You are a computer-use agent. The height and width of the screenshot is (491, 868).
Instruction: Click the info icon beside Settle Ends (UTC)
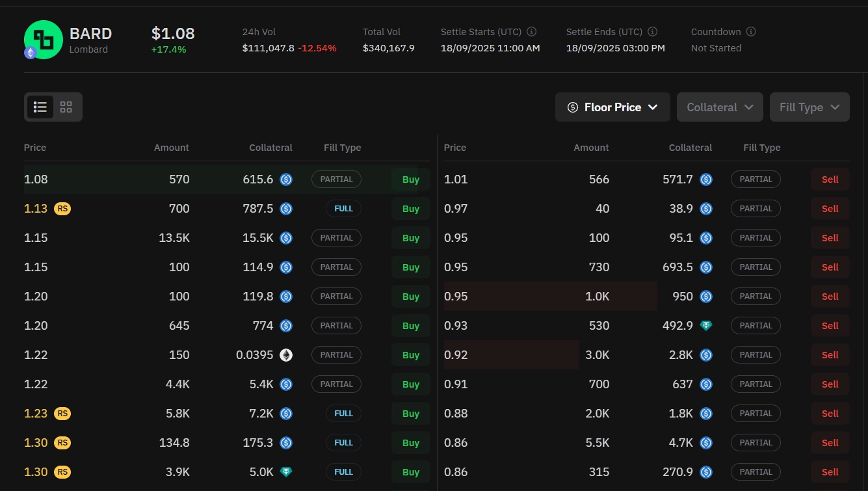(x=652, y=31)
